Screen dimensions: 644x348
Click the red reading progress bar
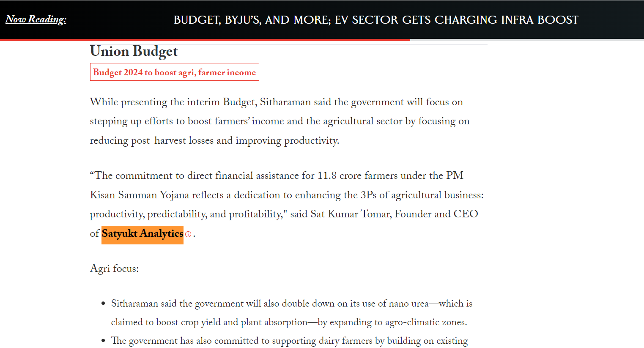pyautogui.click(x=205, y=40)
